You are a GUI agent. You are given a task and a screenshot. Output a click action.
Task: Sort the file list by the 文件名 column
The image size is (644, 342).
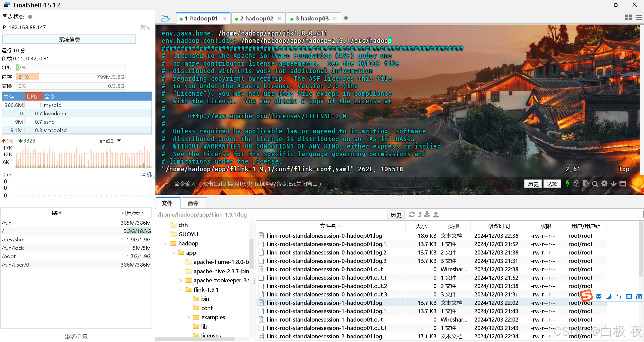tap(330, 226)
